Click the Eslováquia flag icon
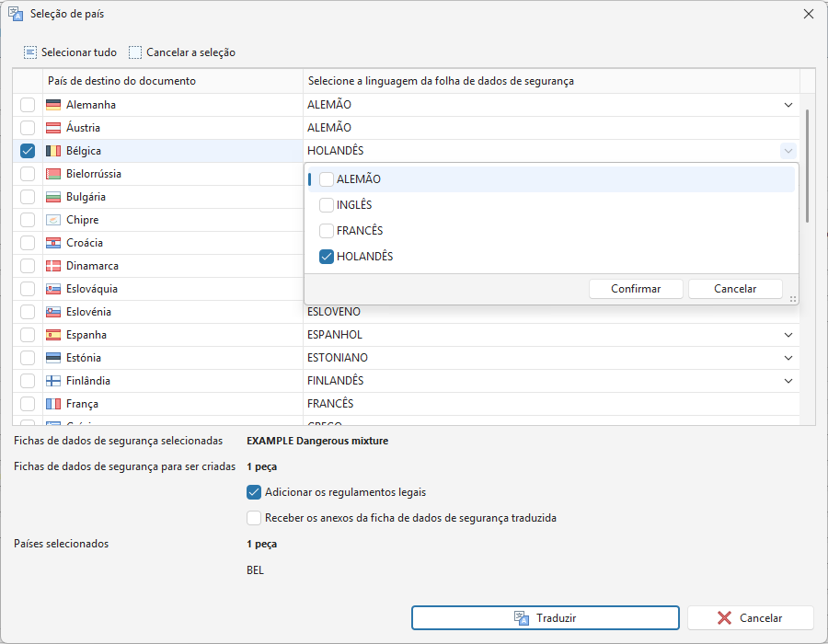The height and width of the screenshot is (644, 828). [x=53, y=289]
